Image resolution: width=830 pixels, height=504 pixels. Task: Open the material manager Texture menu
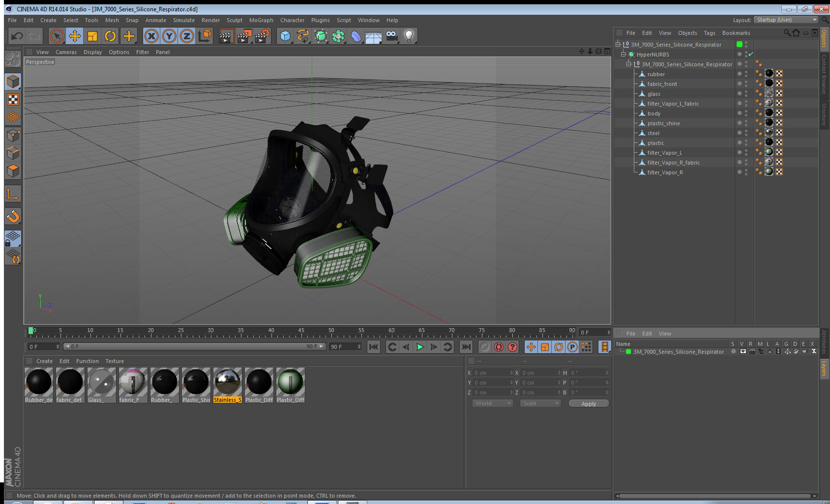[x=115, y=361]
